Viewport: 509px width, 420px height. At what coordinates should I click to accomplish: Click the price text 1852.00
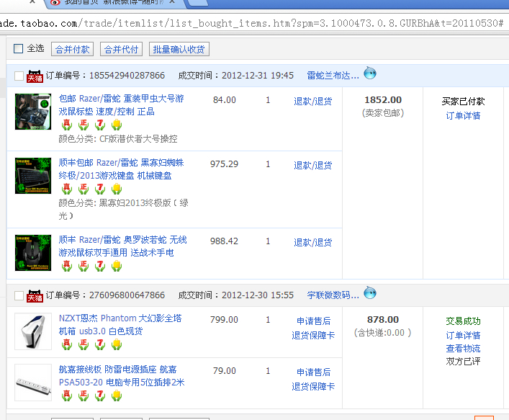tap(383, 99)
